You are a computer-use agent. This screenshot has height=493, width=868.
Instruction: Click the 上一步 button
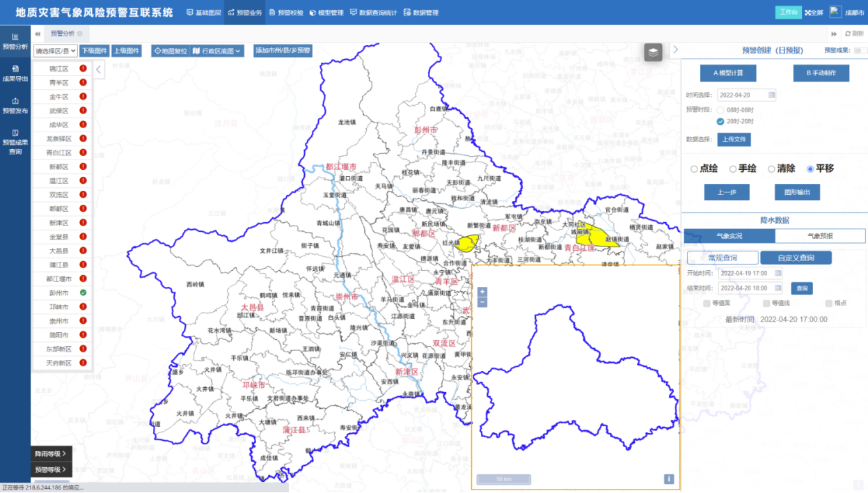726,192
